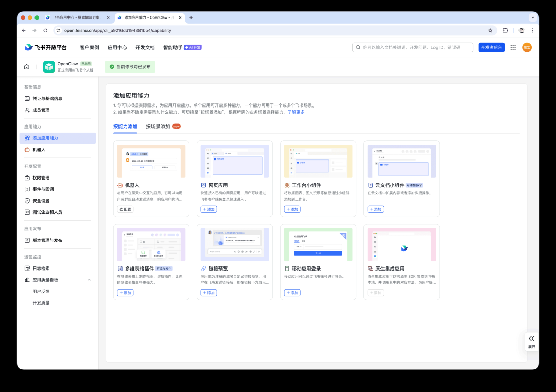The image size is (556, 392).
Task: Click the site info icon in address bar
Action: pos(59,30)
